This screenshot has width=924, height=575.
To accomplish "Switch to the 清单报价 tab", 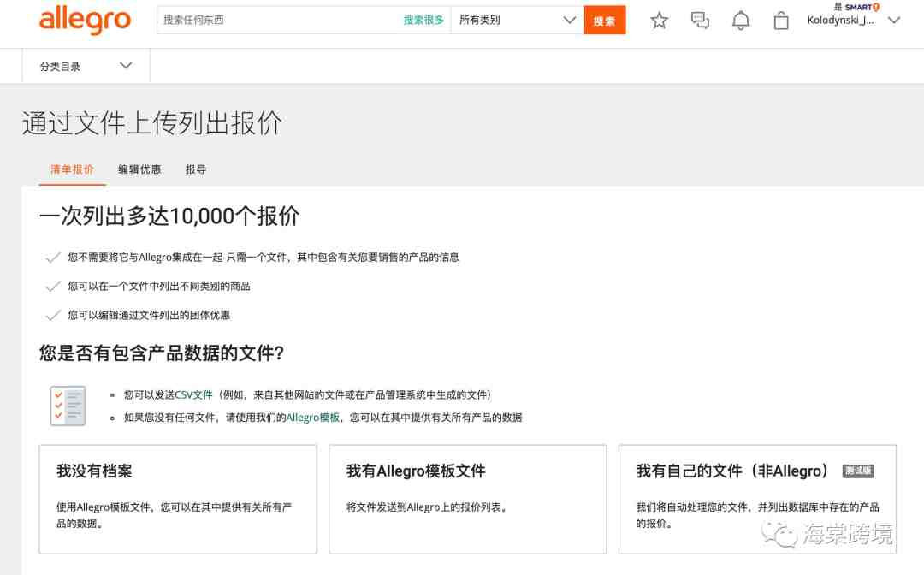I will 72,169.
